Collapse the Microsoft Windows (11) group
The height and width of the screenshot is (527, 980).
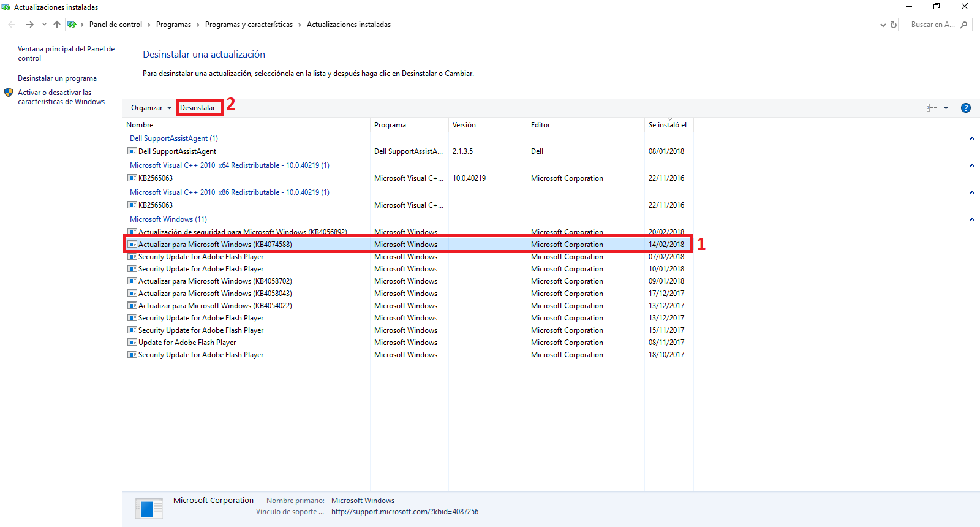tap(972, 219)
